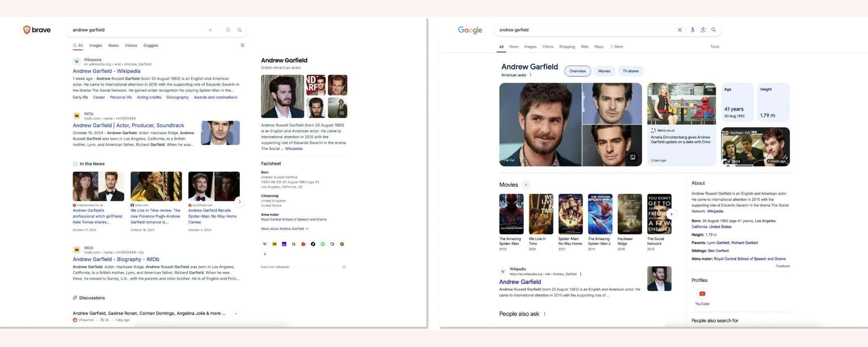Click the Wikipedia favicon in Google's result
The width and height of the screenshot is (868, 347).
pyautogui.click(x=503, y=271)
